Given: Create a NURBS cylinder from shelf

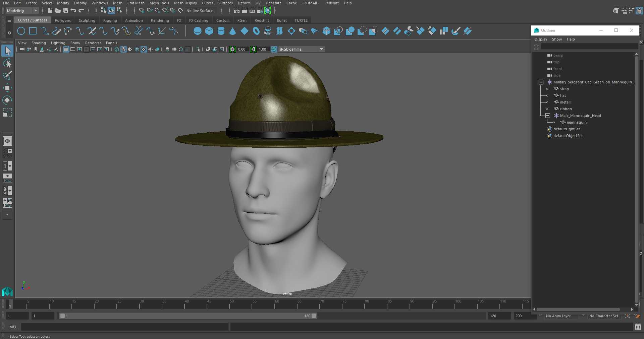Looking at the screenshot, I should [x=221, y=31].
